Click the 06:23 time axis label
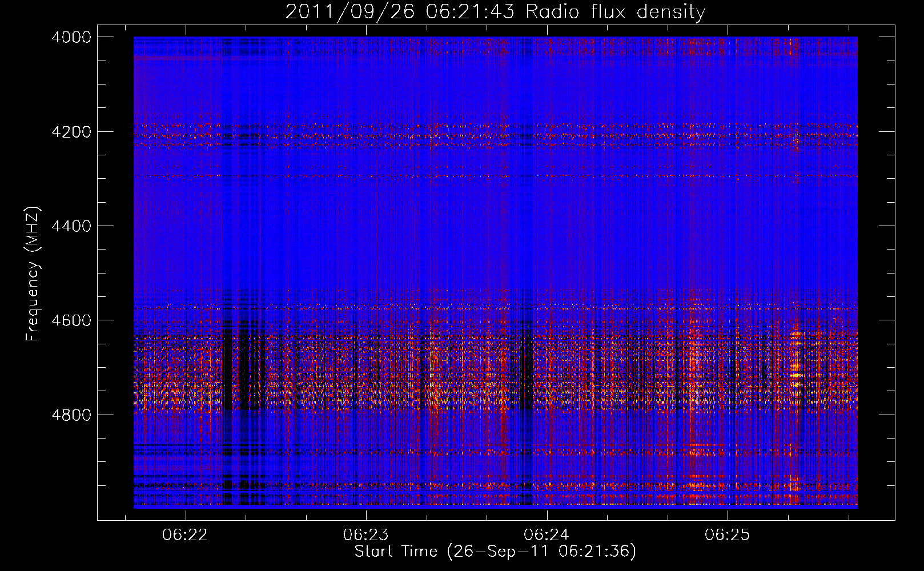 [365, 535]
